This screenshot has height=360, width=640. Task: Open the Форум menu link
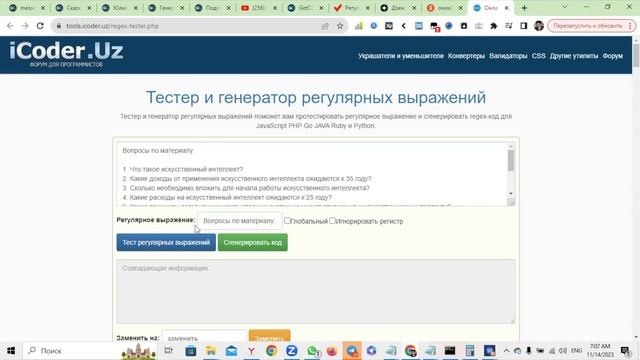point(612,56)
